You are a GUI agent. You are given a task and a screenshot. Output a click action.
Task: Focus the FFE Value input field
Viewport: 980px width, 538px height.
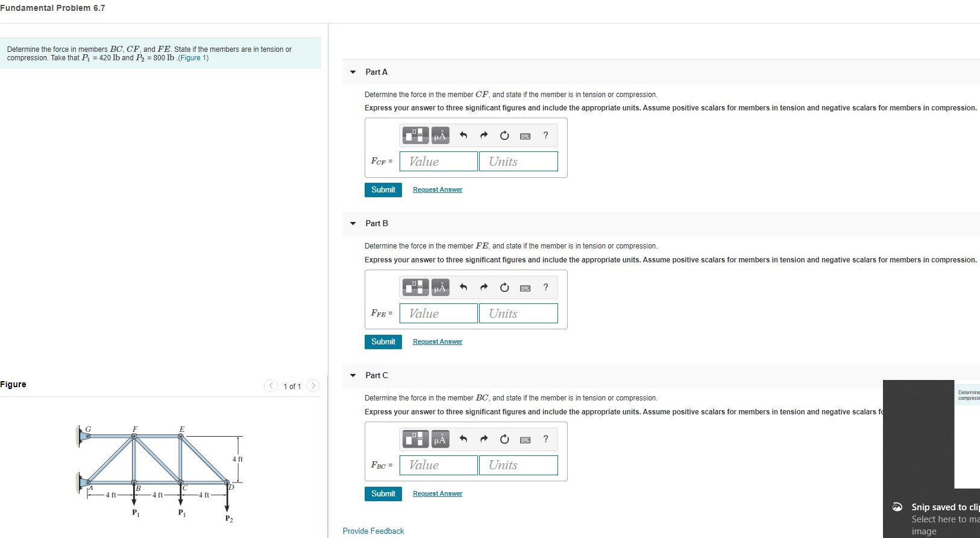(439, 313)
